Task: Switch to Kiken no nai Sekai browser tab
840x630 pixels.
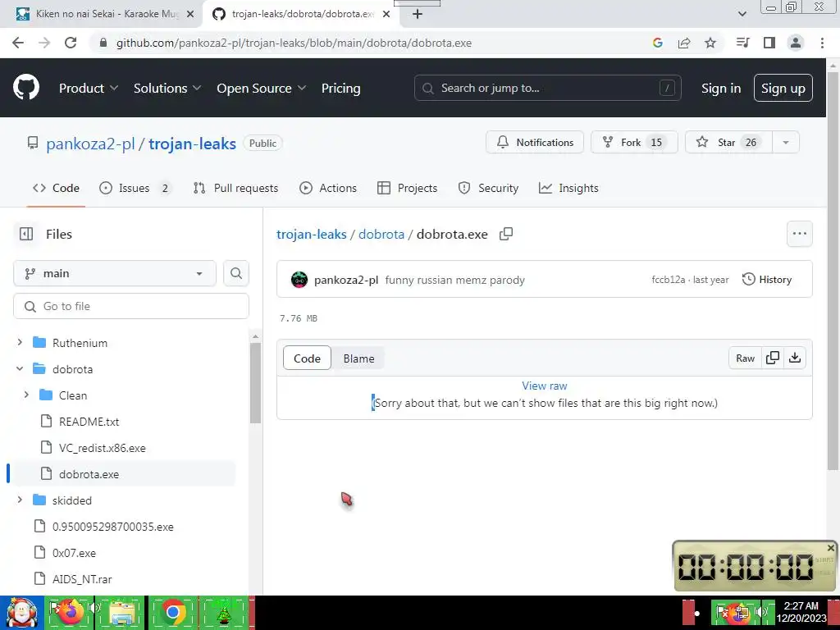Action: [102, 14]
